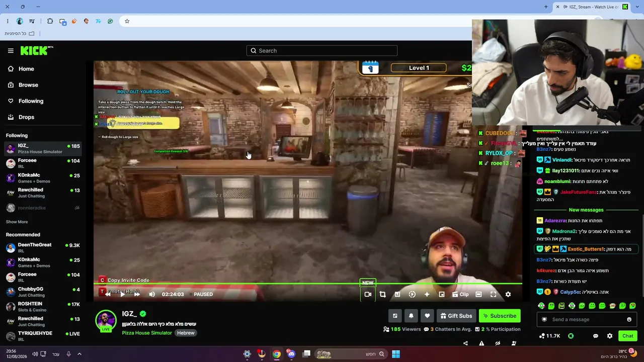Open player settings gear

pyautogui.click(x=508, y=294)
